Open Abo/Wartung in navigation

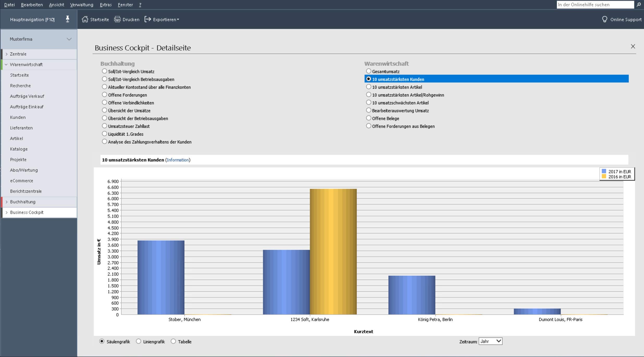coord(24,170)
